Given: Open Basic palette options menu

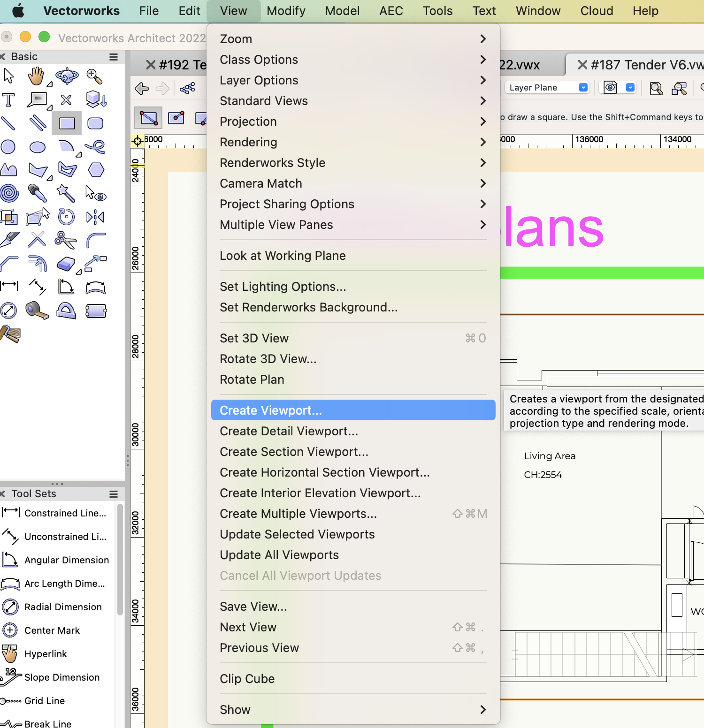Looking at the screenshot, I should (x=113, y=57).
